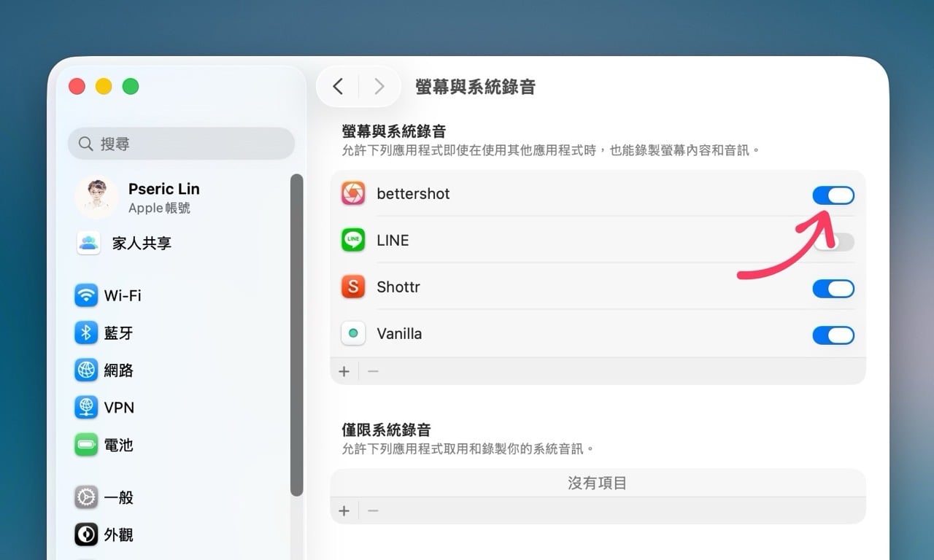The image size is (934, 560).
Task: Open the 藍牙 Bluetooth settings icon
Action: (86, 333)
